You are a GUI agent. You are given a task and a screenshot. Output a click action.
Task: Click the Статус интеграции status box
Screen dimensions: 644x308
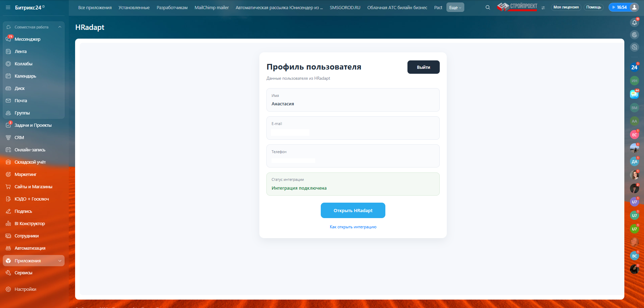(353, 184)
